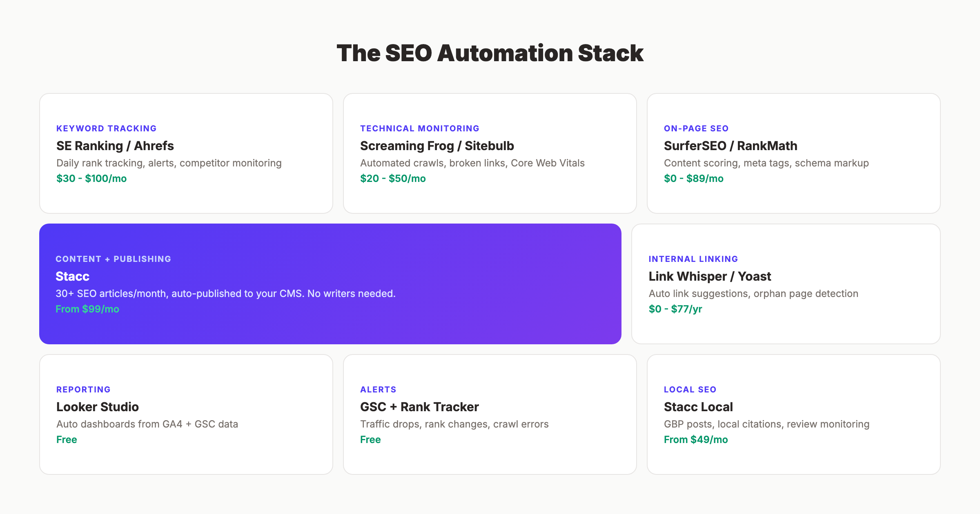Select the GSC + Rank Tracker alerts card
The height and width of the screenshot is (514, 980).
pos(489,414)
